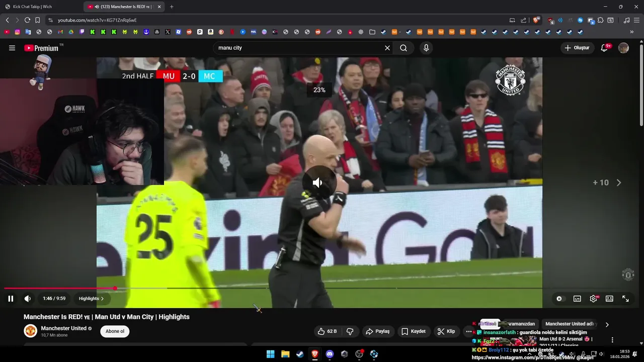Open the Amazon bookmark
The image size is (644, 362).
coord(210,32)
